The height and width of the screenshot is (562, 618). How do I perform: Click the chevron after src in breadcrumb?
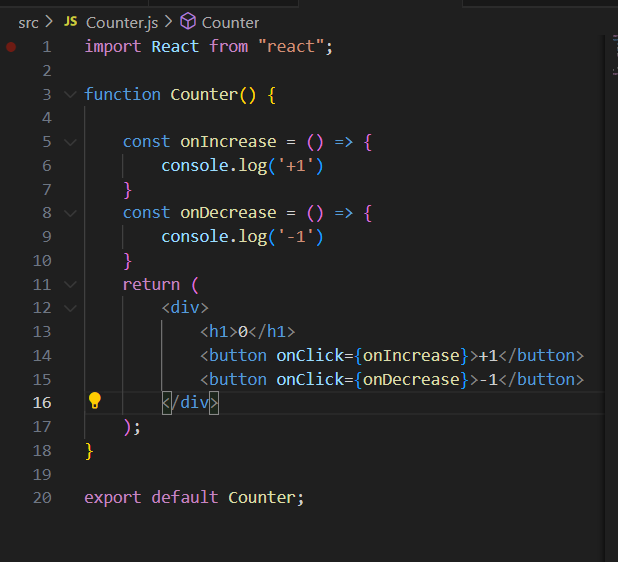[x=49, y=22]
